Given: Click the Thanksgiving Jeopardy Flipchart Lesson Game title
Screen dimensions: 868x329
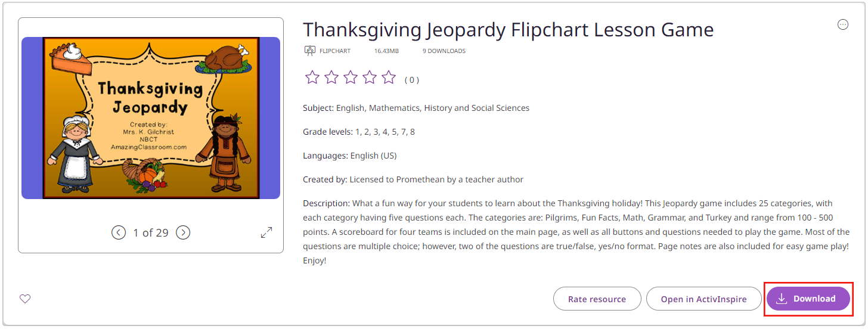Looking at the screenshot, I should pos(508,29).
